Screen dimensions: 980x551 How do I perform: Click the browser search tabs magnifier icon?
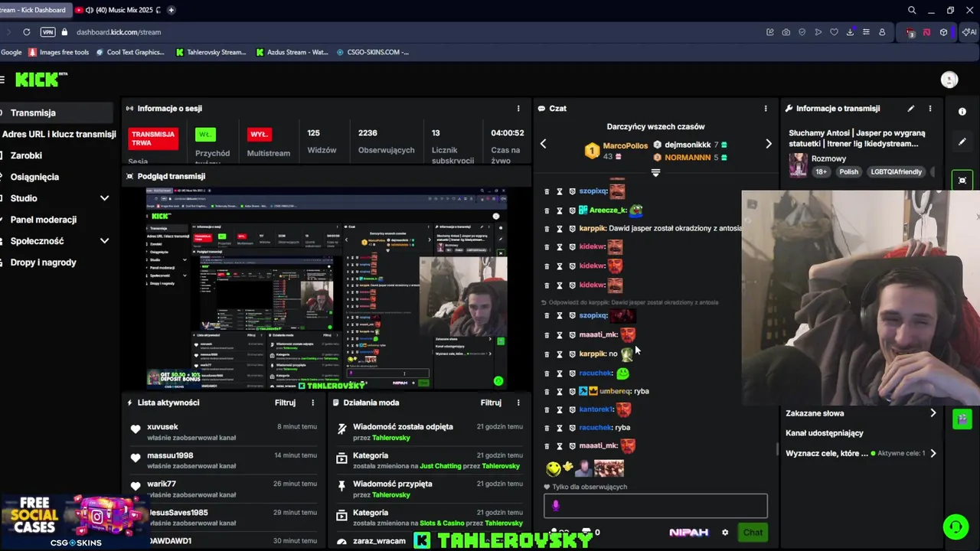(912, 10)
